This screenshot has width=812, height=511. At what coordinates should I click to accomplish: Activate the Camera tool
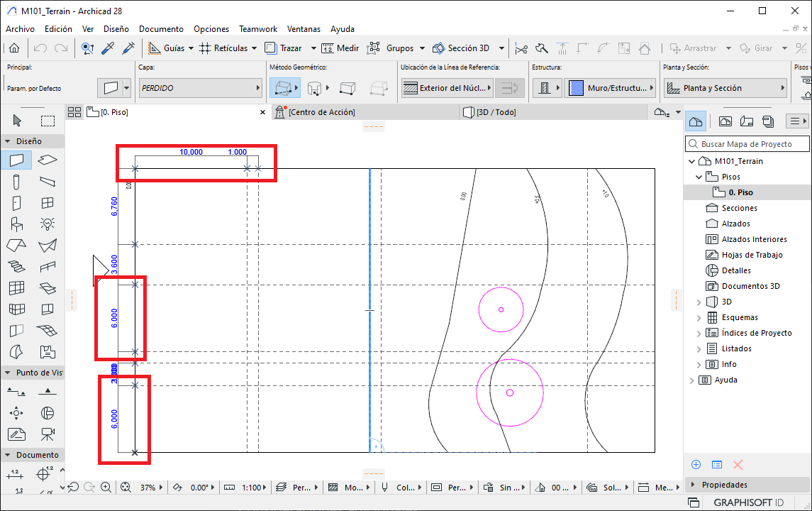pos(48,434)
